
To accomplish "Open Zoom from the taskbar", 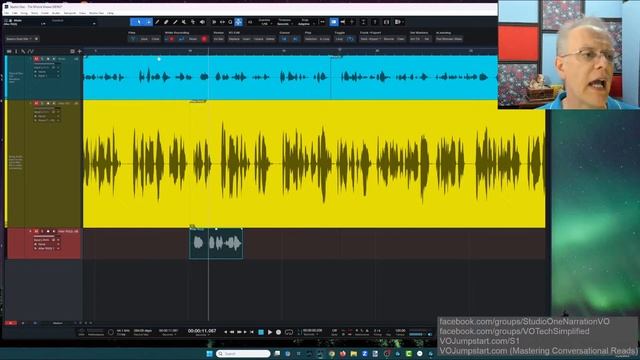I will click(x=364, y=353).
